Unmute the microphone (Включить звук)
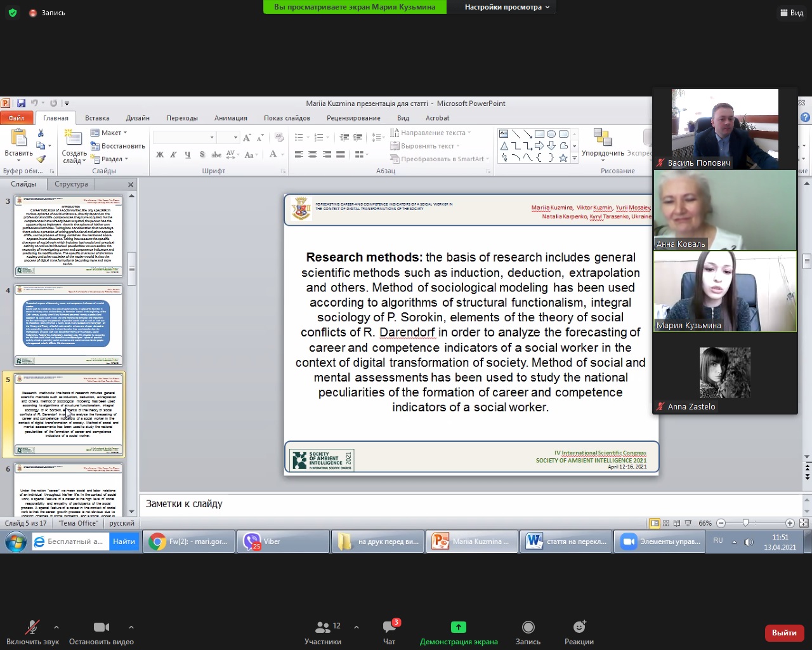The width and height of the screenshot is (812, 650). point(32,632)
